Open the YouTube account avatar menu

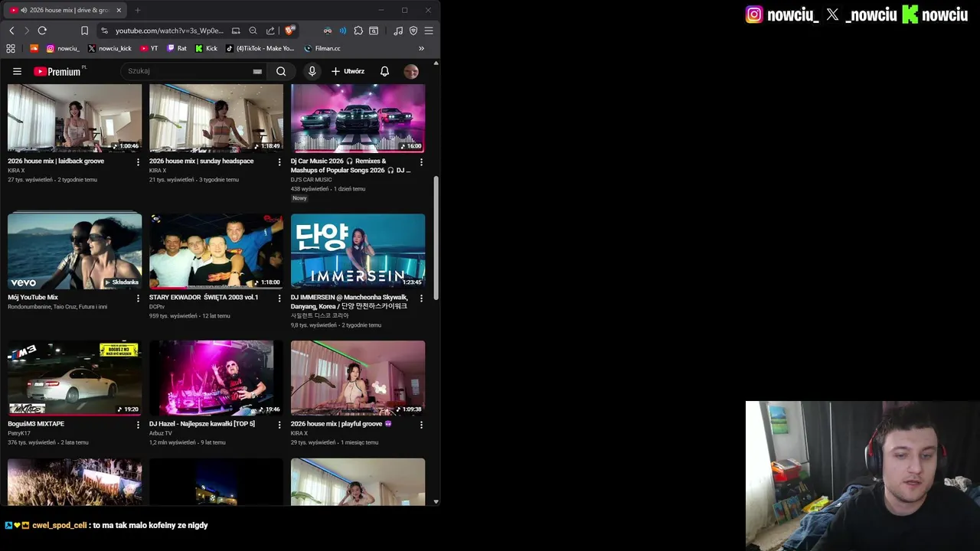coord(411,71)
